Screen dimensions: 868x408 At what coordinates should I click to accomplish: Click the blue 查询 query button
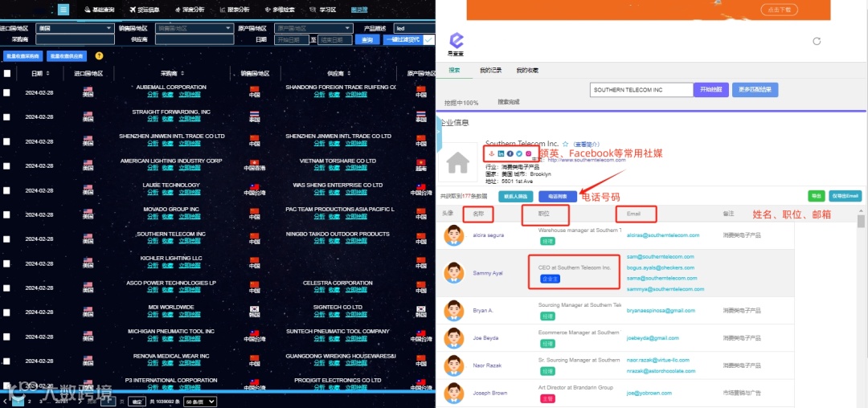(x=367, y=40)
